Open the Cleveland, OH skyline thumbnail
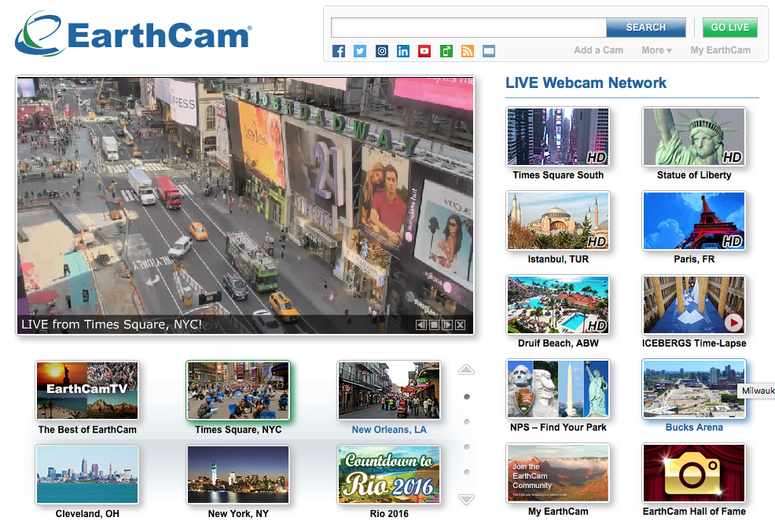The height and width of the screenshot is (532, 775). tap(87, 474)
